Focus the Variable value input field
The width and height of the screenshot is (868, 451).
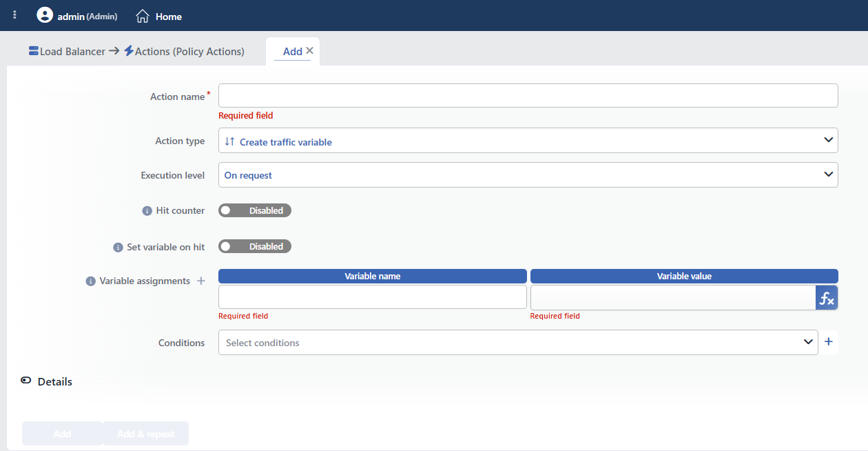tap(673, 297)
